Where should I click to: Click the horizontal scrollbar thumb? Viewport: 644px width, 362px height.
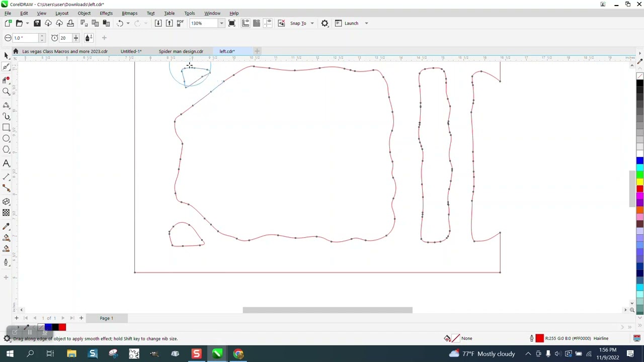point(328,310)
